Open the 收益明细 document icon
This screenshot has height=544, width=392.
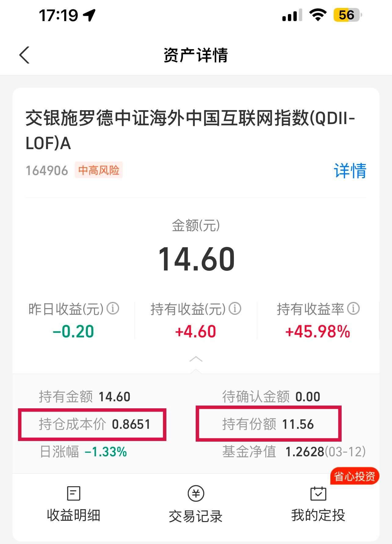74,493
